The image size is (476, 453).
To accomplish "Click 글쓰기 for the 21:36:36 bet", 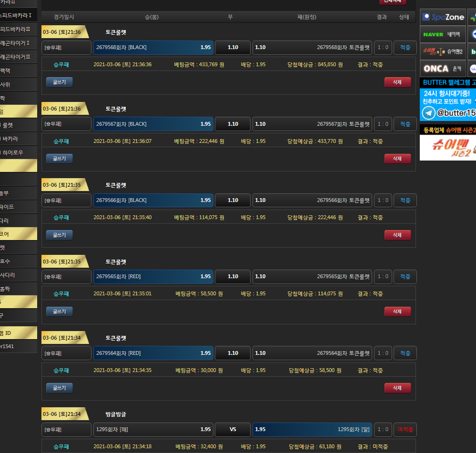I will 60,82.
